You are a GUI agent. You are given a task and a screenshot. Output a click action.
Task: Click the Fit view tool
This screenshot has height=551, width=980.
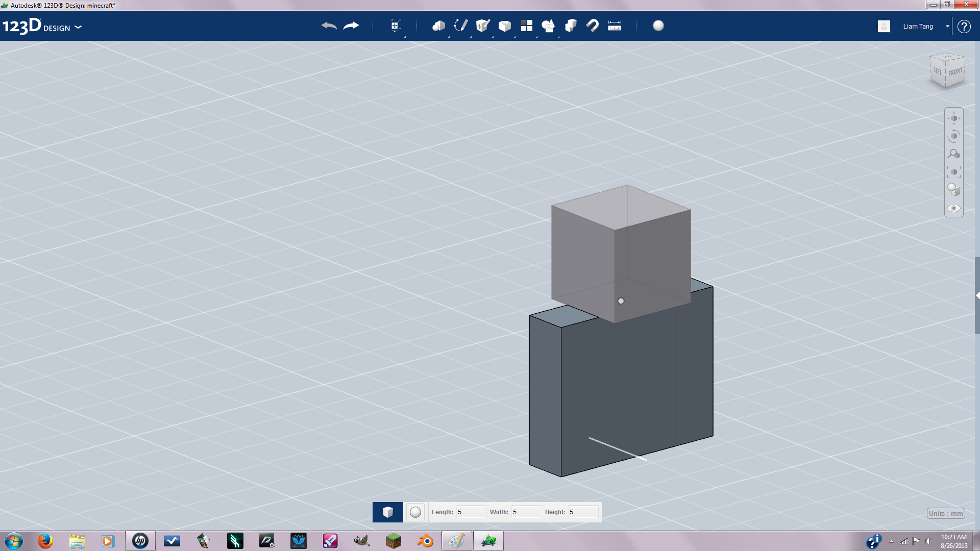click(954, 172)
